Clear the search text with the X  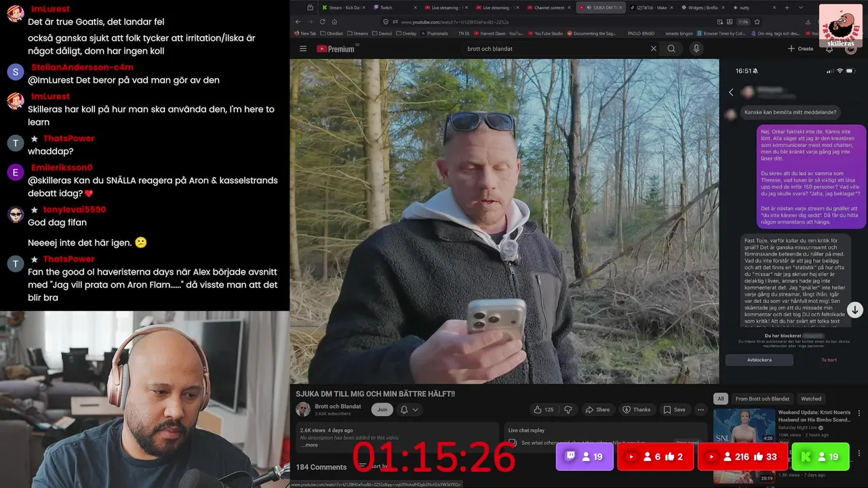[654, 49]
